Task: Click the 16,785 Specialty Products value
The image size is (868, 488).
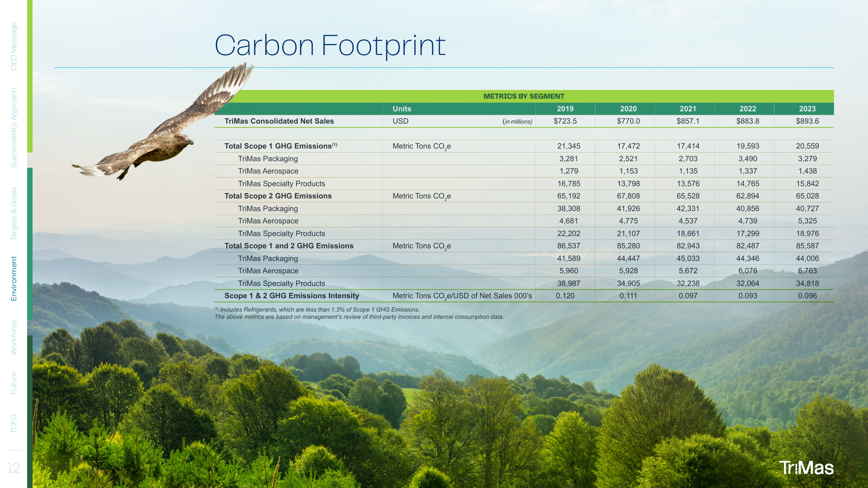Action: pyautogui.click(x=569, y=184)
